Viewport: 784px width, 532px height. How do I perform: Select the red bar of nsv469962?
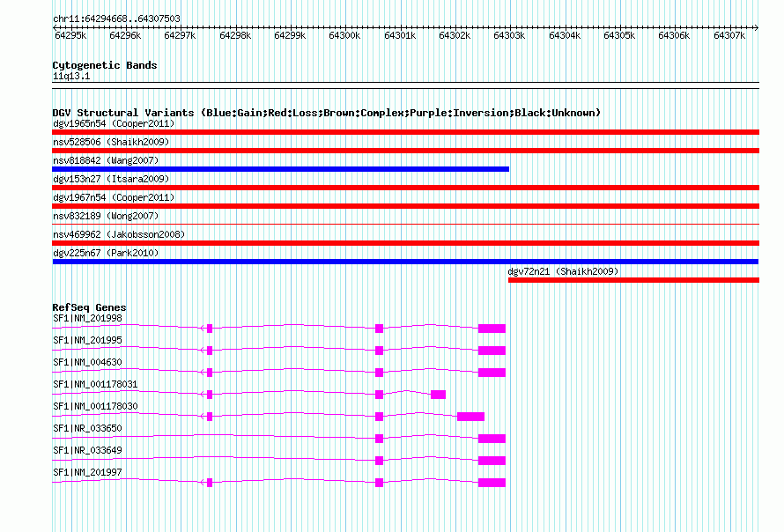(405, 243)
